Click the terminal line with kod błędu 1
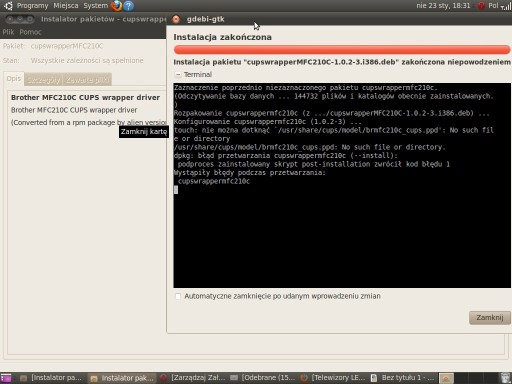512x384 pixels. [x=314, y=164]
